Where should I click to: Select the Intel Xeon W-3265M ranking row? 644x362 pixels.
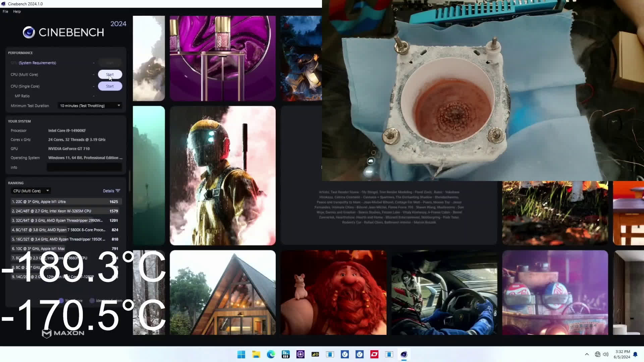click(x=65, y=211)
